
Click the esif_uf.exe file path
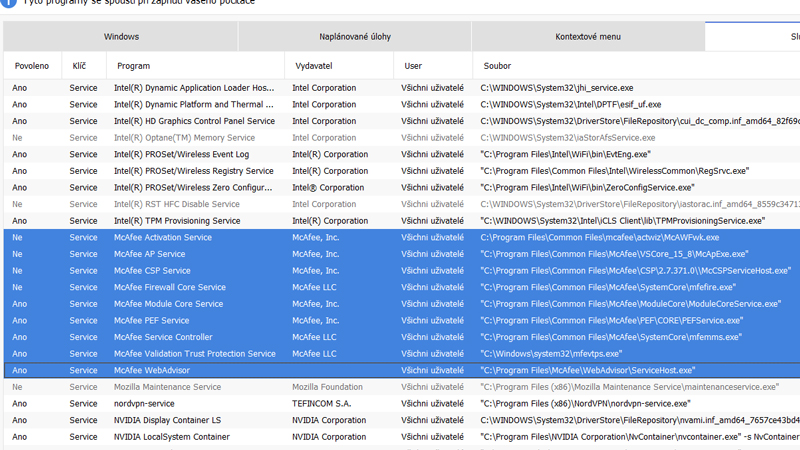click(570, 104)
